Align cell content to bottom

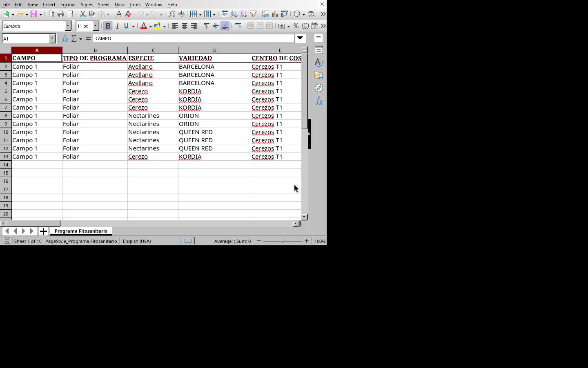pyautogui.click(x=225, y=26)
